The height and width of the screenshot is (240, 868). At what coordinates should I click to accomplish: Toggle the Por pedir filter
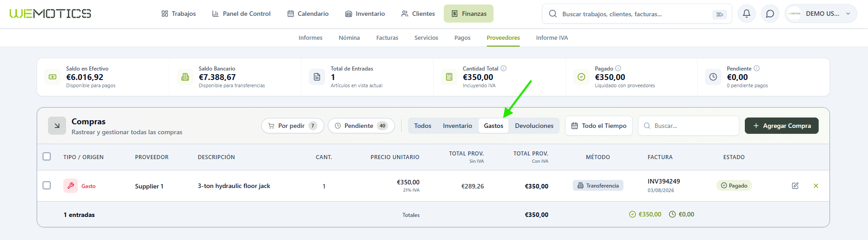[x=293, y=126]
